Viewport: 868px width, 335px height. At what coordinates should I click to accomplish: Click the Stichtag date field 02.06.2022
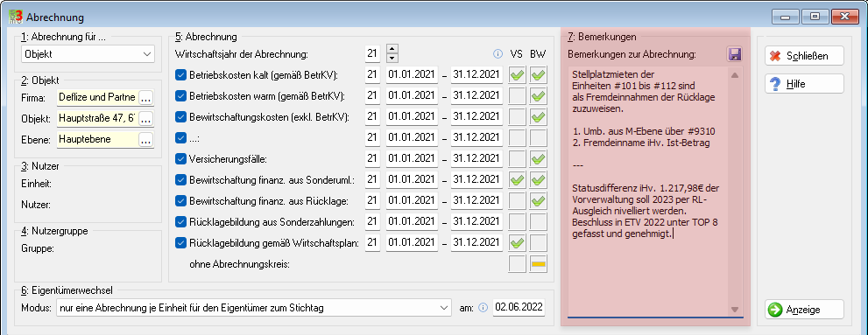pyautogui.click(x=519, y=307)
